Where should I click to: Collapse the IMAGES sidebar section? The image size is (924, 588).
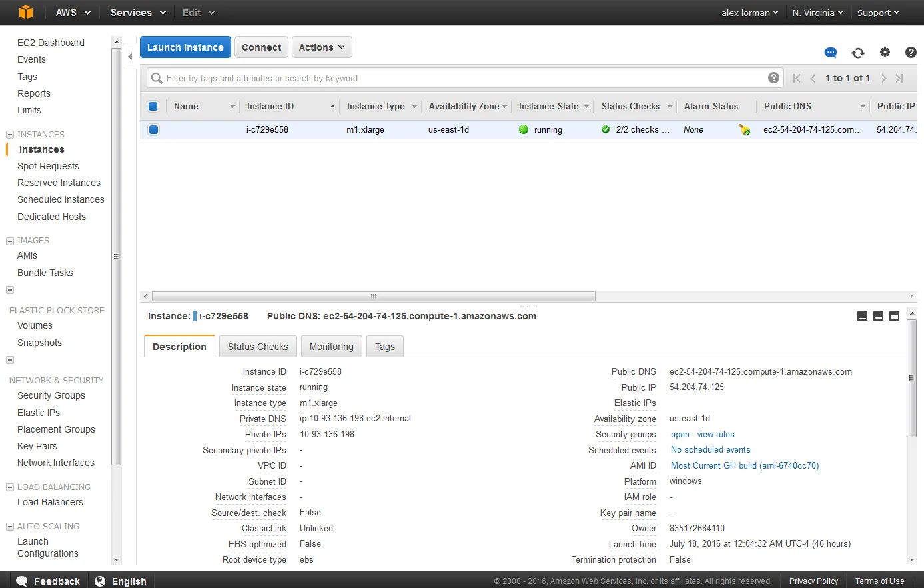pos(10,241)
